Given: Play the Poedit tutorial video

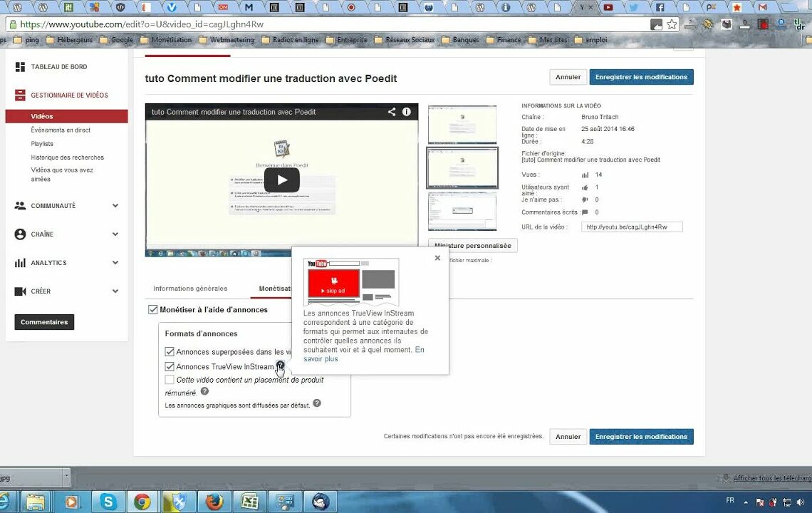Looking at the screenshot, I should point(281,180).
